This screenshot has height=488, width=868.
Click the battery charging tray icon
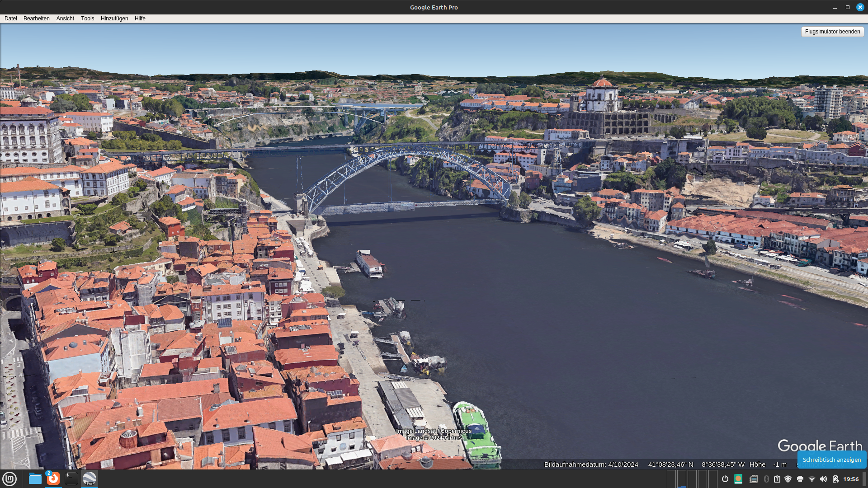(x=835, y=479)
